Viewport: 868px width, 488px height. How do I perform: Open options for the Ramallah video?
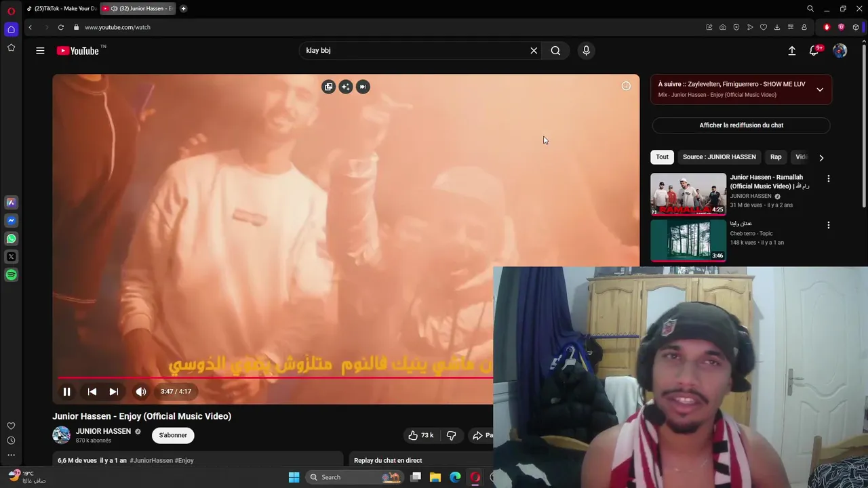828,179
